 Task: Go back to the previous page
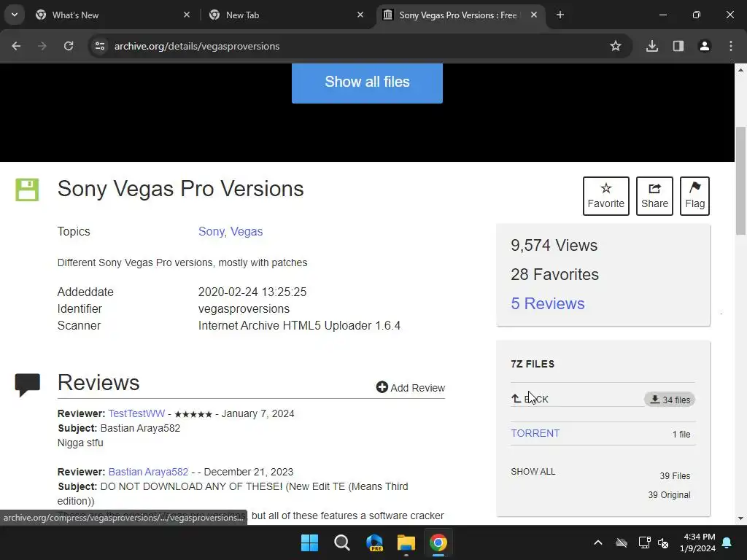[16, 46]
